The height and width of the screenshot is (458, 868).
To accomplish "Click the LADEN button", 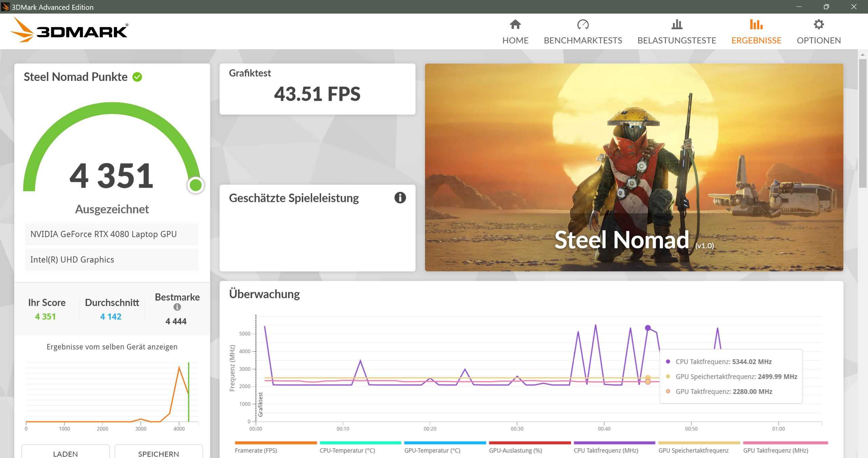I will point(65,454).
